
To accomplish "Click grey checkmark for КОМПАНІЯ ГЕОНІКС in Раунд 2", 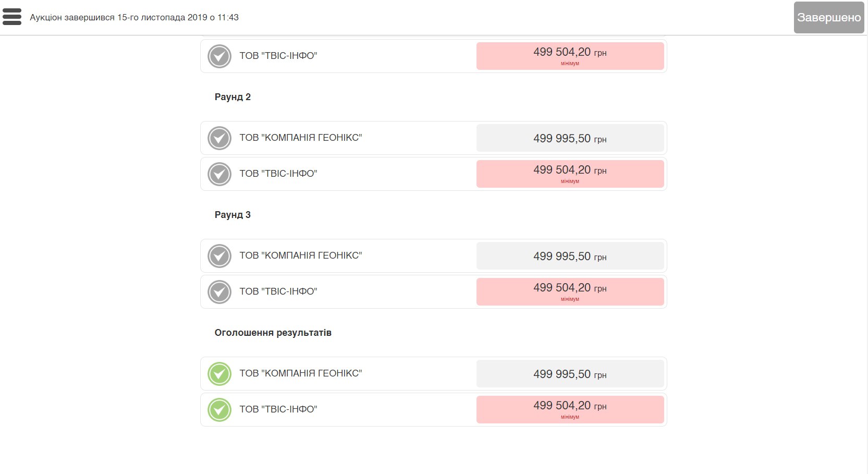I will tap(219, 138).
